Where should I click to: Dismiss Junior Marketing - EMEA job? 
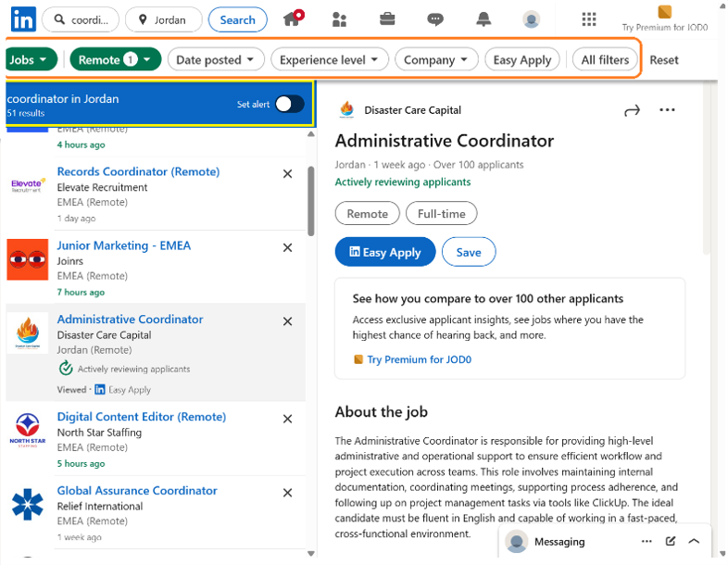(288, 247)
